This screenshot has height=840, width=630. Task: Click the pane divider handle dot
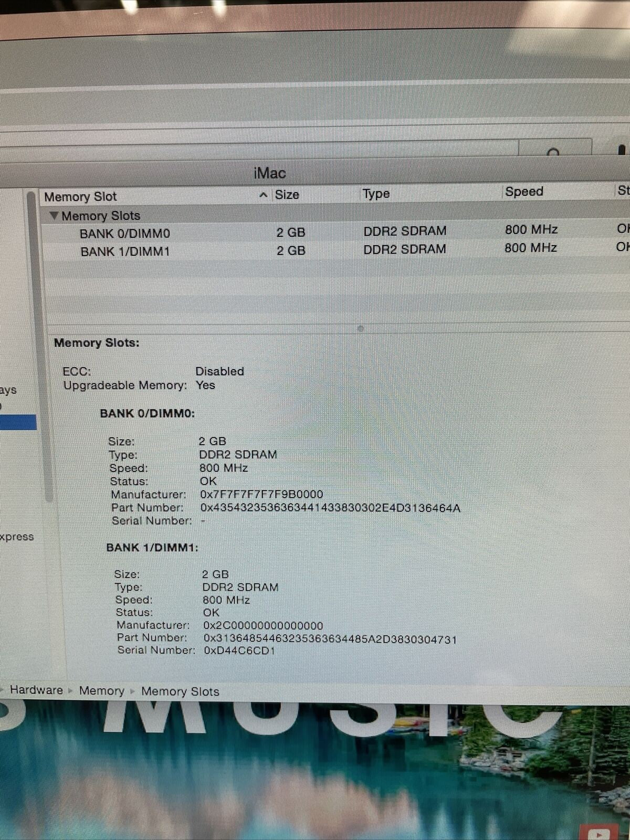coord(360,329)
